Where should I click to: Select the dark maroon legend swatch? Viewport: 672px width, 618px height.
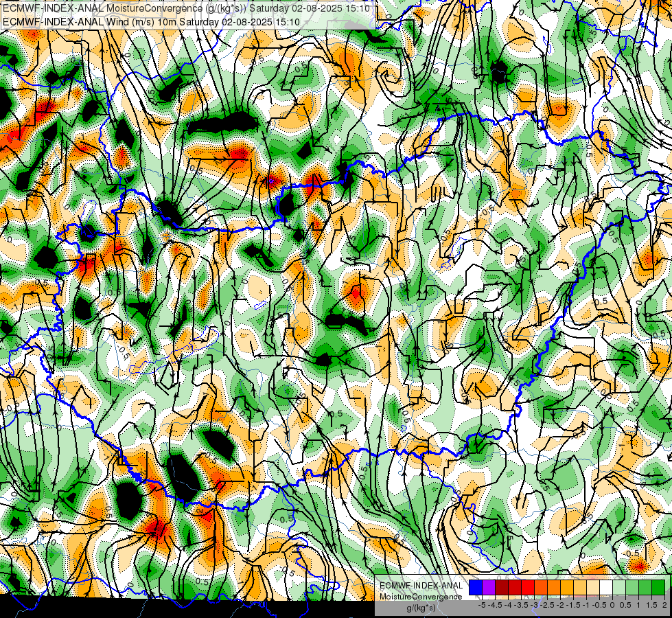coord(502,587)
